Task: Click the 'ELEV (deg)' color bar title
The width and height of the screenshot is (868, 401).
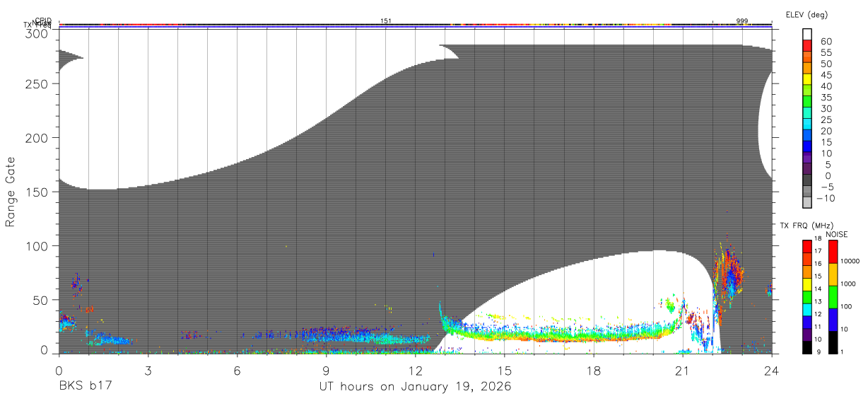Action: pyautogui.click(x=807, y=14)
